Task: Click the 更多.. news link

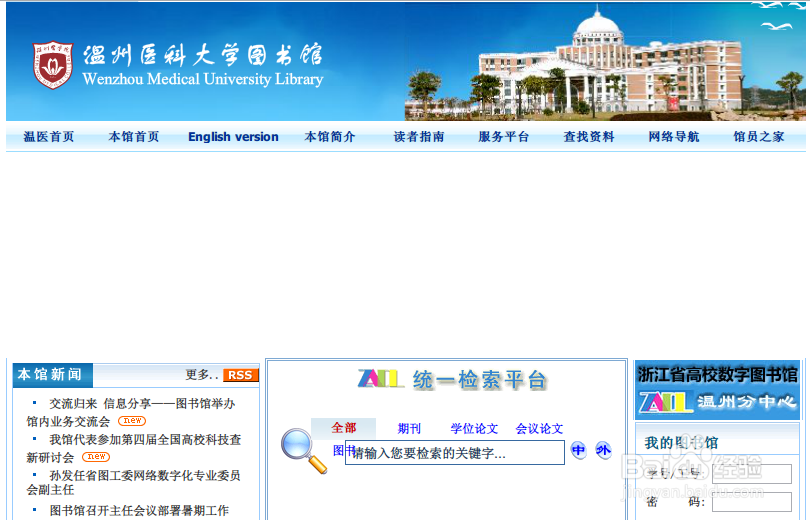Action: [x=202, y=374]
